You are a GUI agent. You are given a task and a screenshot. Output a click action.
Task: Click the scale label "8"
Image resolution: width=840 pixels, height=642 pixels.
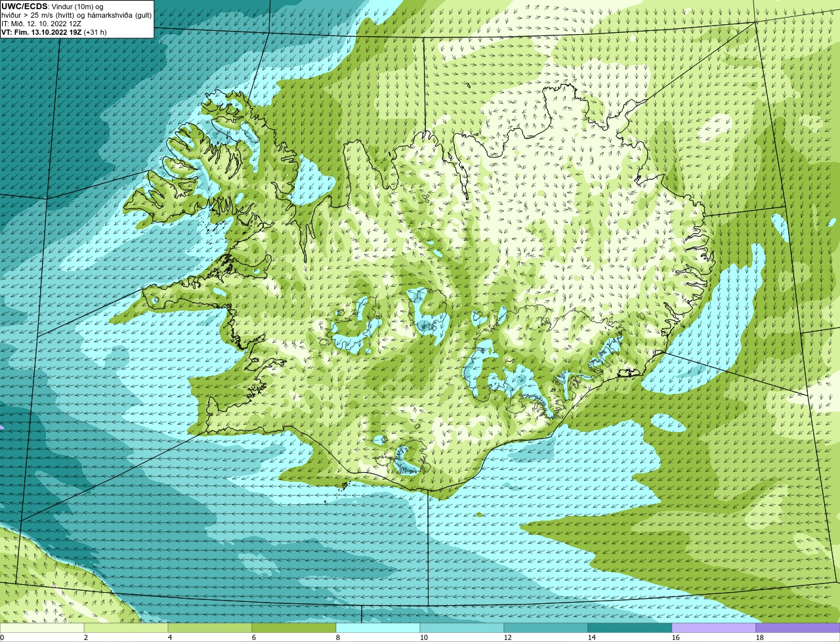pyautogui.click(x=338, y=637)
